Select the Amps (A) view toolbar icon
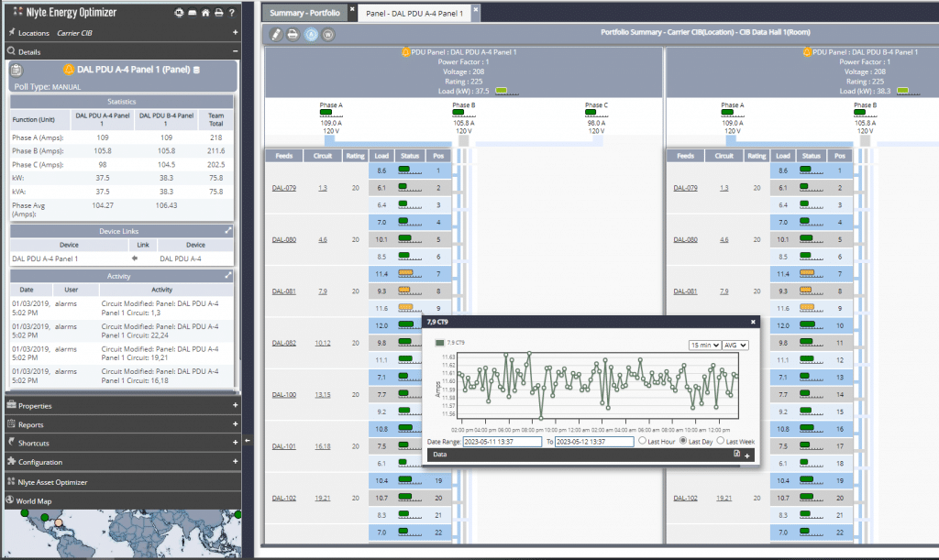Viewport: 939px width, 560px height. (311, 35)
